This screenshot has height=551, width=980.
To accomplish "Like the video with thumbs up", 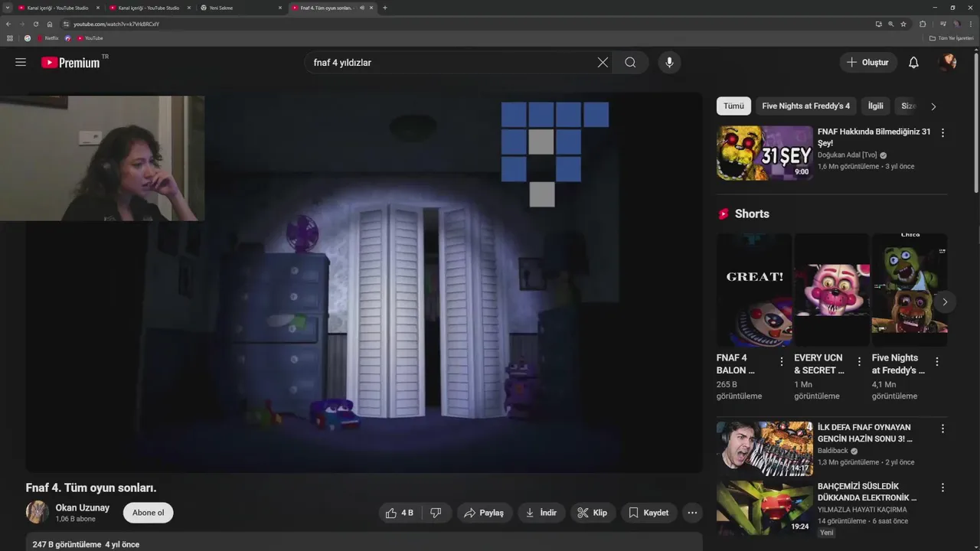I will pos(400,513).
